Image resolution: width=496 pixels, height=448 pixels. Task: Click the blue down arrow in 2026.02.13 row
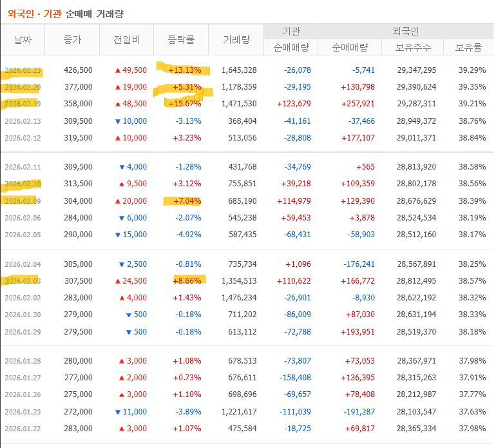tap(117, 121)
